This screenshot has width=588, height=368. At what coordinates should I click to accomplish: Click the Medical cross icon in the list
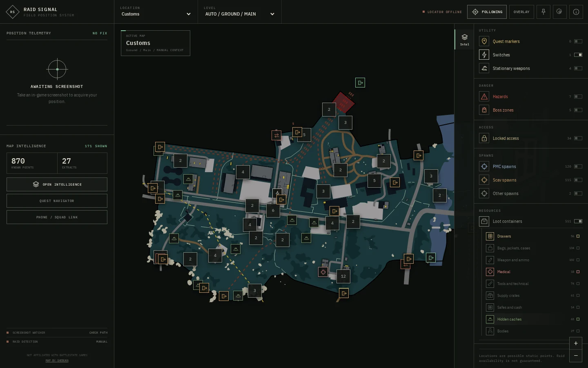(x=490, y=272)
